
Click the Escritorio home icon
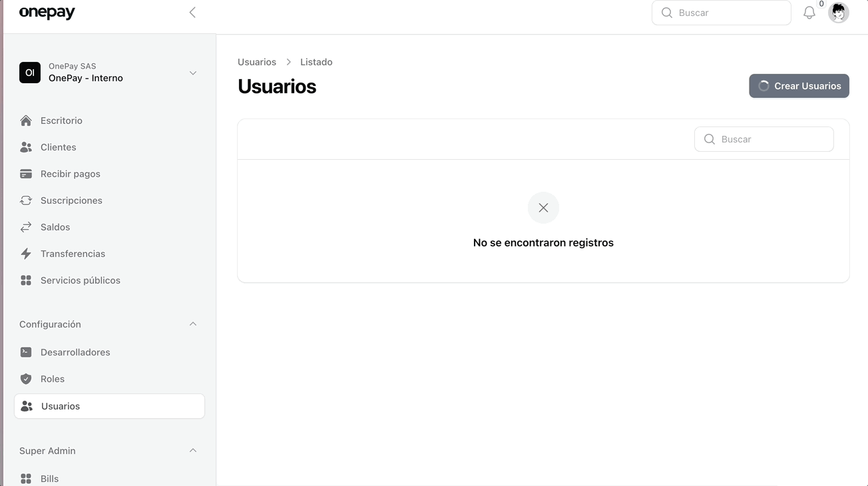click(x=26, y=121)
